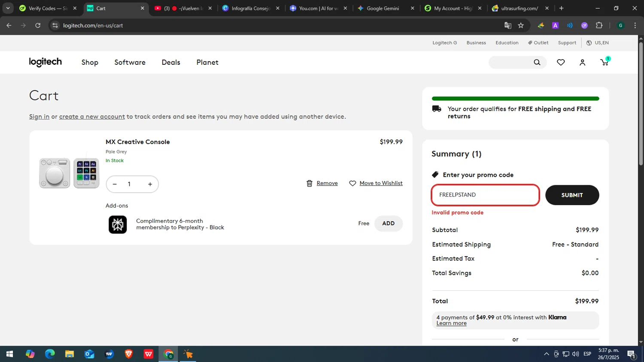Open the US,EN region selector
This screenshot has height=362, width=644.
pos(597,42)
